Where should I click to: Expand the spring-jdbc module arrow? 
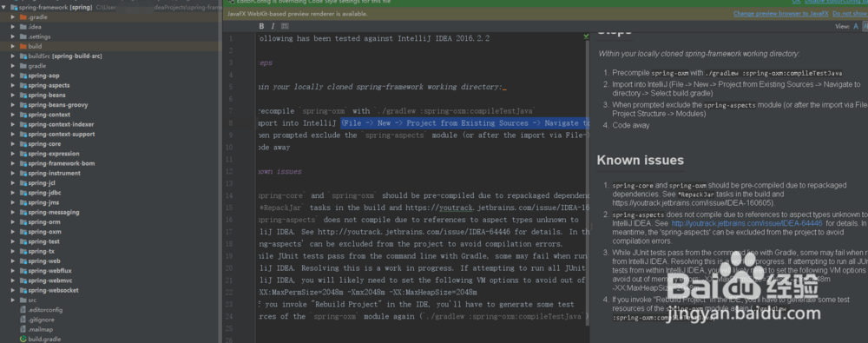13,192
